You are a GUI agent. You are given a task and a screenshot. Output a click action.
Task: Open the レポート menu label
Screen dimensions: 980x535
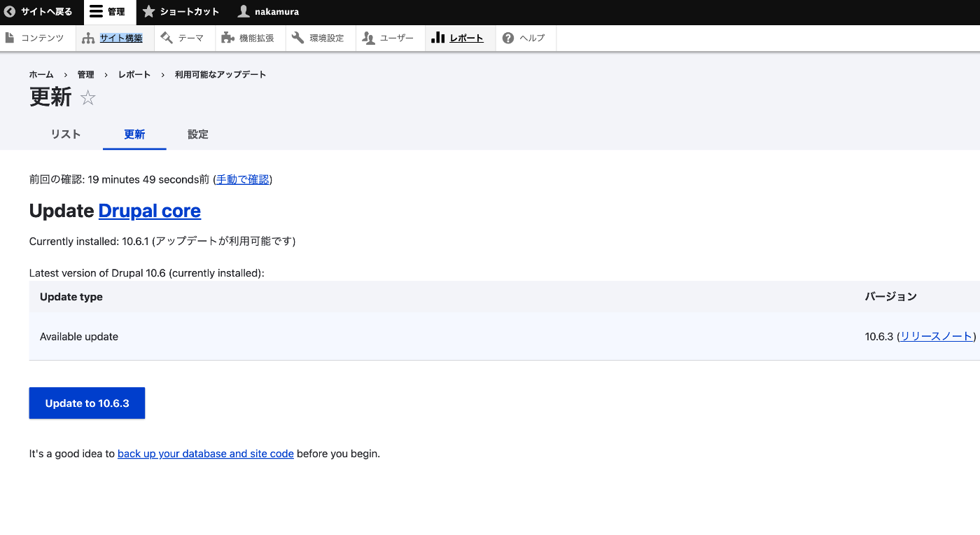point(466,39)
